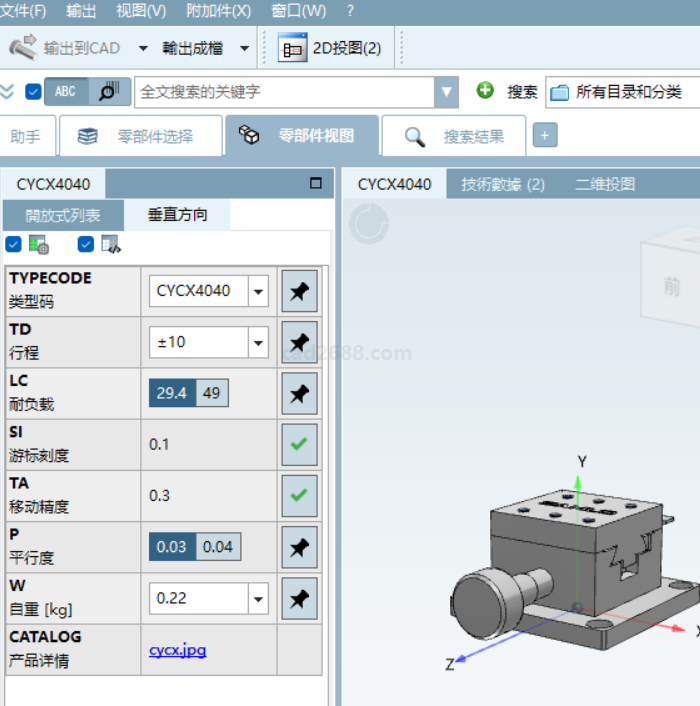Viewport: 700px width, 706px height.
Task: Expand the TD ±10 dropdown
Action: pos(259,342)
